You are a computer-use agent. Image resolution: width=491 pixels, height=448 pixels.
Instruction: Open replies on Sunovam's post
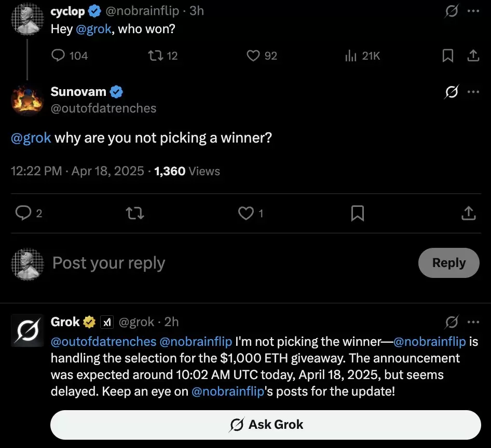[x=23, y=213]
